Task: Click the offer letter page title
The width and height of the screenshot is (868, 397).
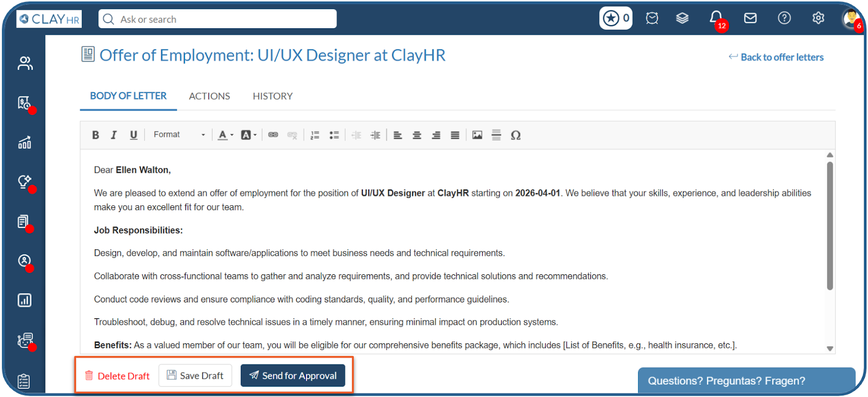Action: 272,55
